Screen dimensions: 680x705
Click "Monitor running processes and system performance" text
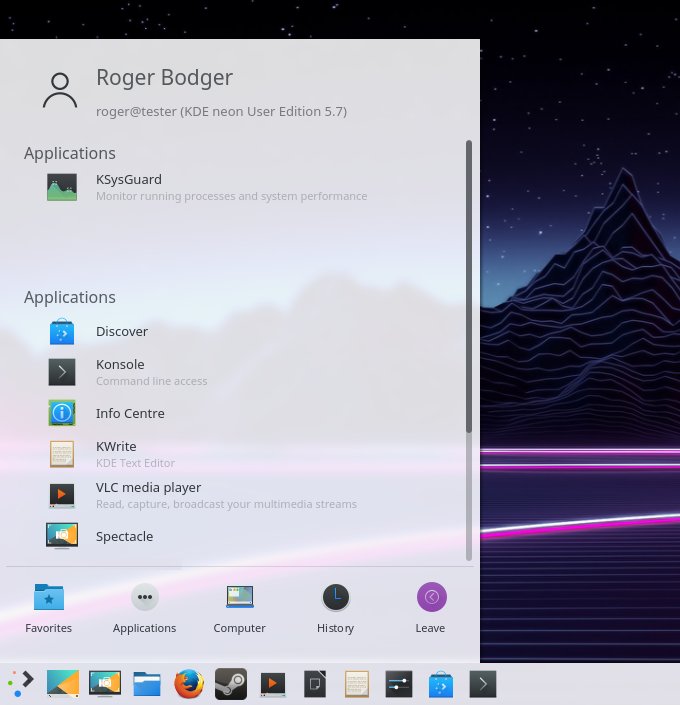(x=232, y=196)
